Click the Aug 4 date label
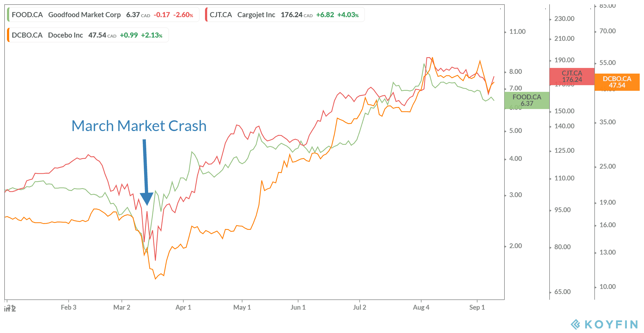Image resolution: width=644 pixels, height=333 pixels. pos(421,307)
